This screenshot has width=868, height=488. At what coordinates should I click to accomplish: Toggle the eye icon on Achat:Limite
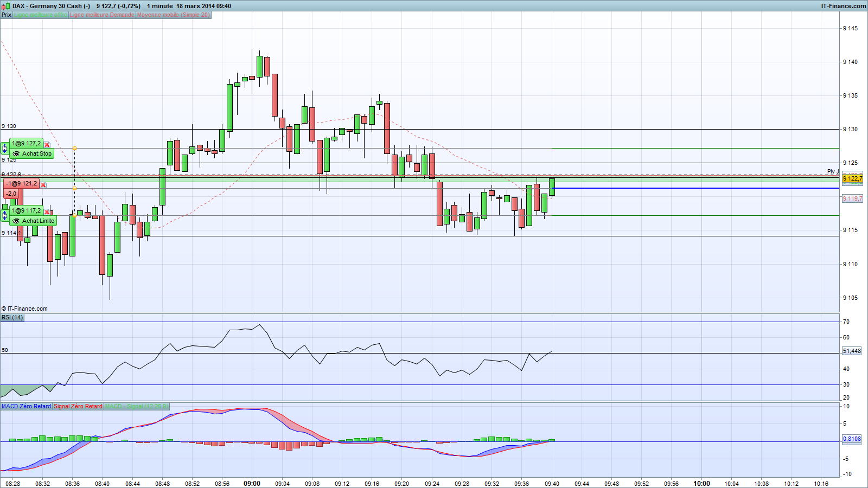16,221
